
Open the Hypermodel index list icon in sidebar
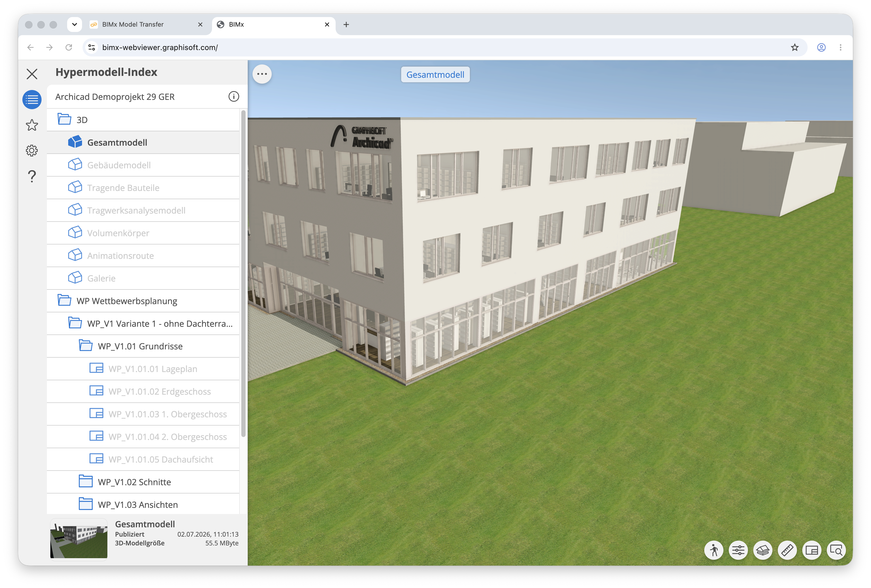pos(32,100)
